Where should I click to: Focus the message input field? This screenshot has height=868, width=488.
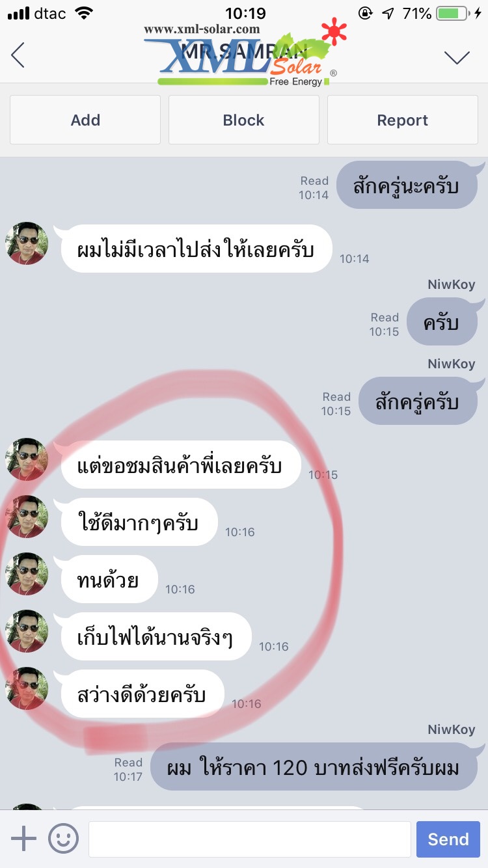coord(249,839)
